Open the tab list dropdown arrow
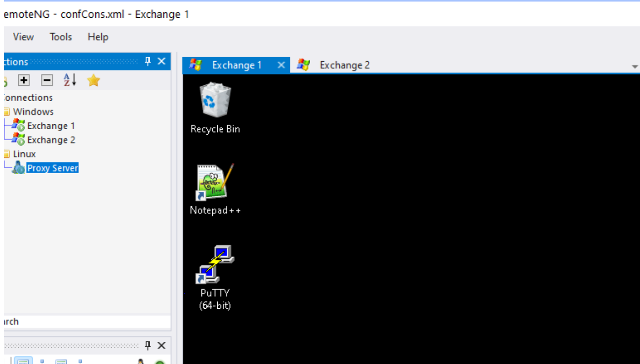640x364 pixels. [x=634, y=65]
